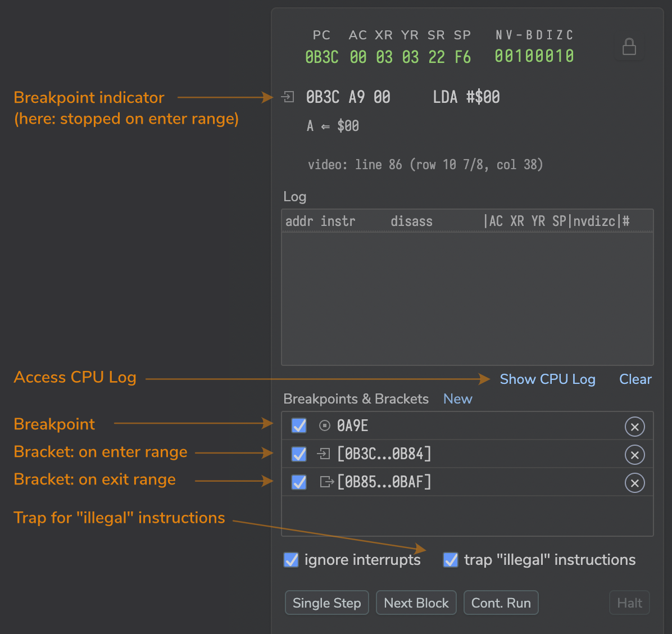
Task: Remove the 0A9E breakpoint with its X button
Action: click(x=635, y=427)
